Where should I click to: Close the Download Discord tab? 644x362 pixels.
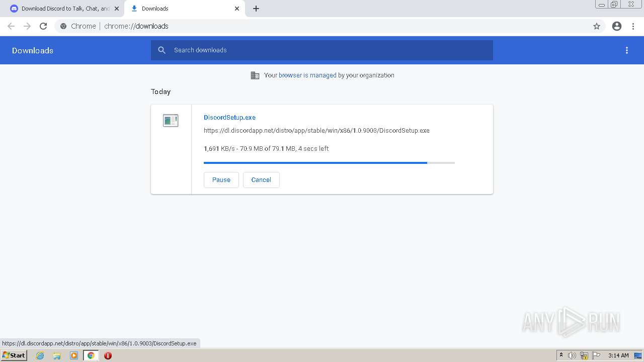coord(117,9)
